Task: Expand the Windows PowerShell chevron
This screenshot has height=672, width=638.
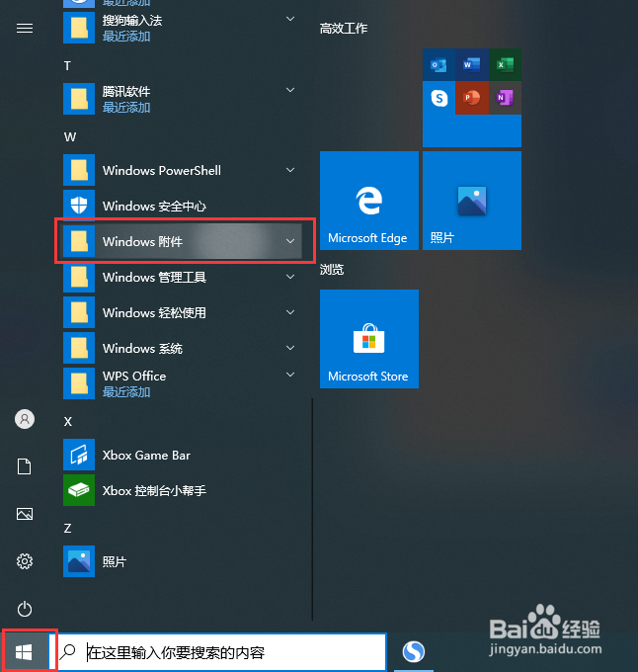Action: [x=290, y=170]
